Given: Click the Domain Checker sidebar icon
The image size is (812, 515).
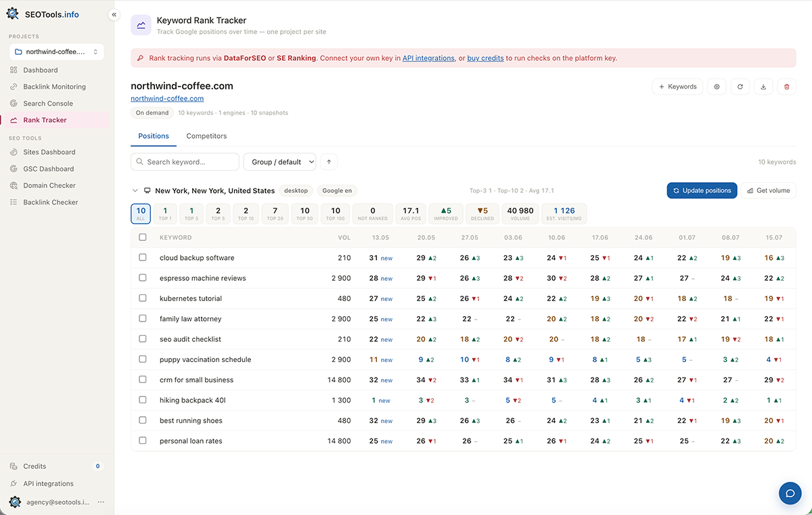Looking at the screenshot, I should coord(14,185).
